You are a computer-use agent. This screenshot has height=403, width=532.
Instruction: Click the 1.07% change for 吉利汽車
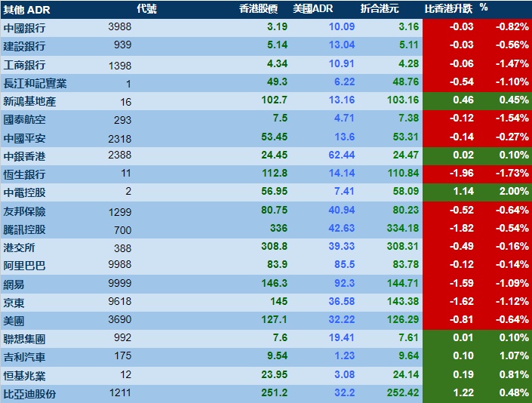[514, 356]
